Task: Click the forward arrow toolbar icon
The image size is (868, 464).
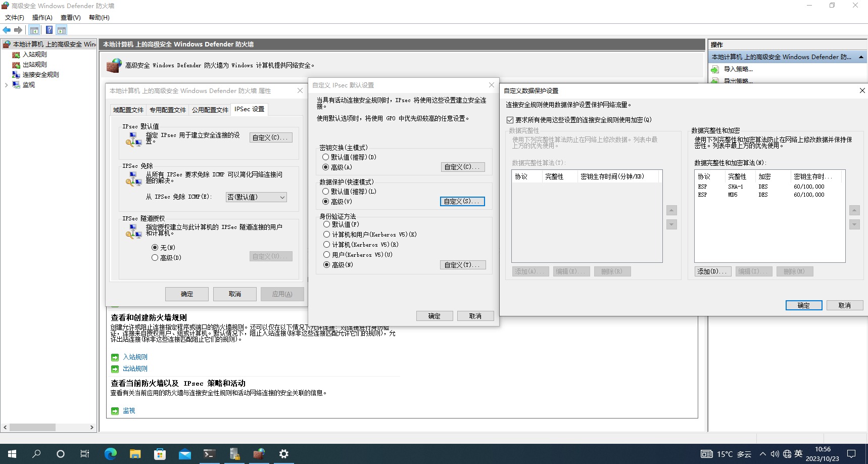Action: [18, 30]
